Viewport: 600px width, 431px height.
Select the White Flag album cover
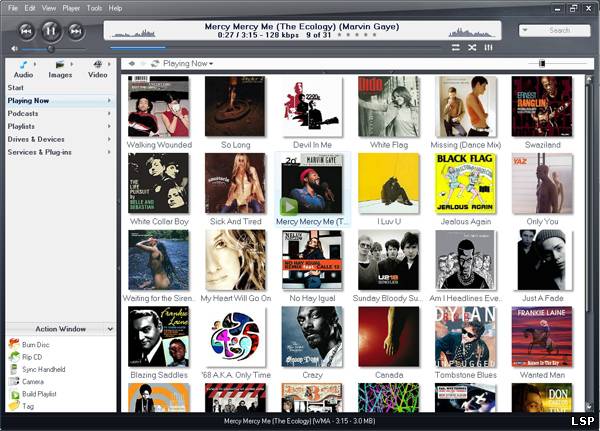click(388, 106)
